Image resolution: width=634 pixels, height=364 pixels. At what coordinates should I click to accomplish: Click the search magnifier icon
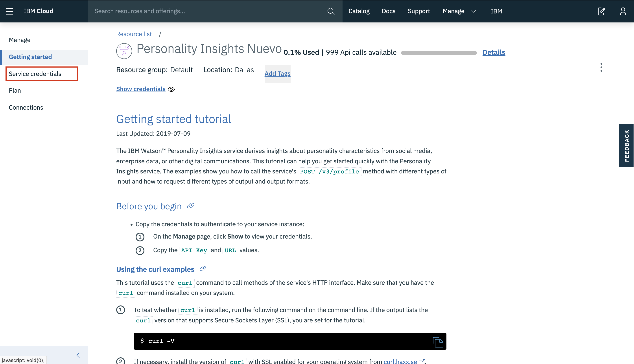coord(331,11)
